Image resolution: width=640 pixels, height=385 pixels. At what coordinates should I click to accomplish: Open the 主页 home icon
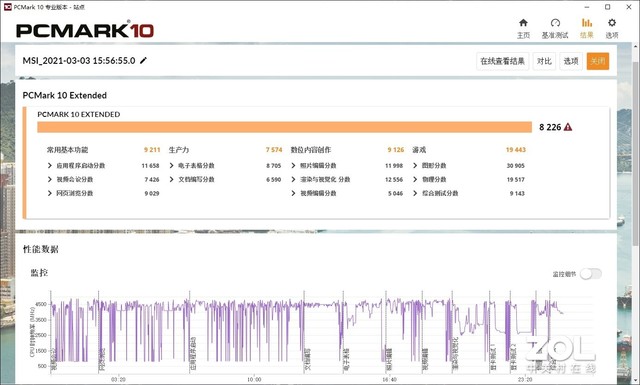click(x=523, y=23)
